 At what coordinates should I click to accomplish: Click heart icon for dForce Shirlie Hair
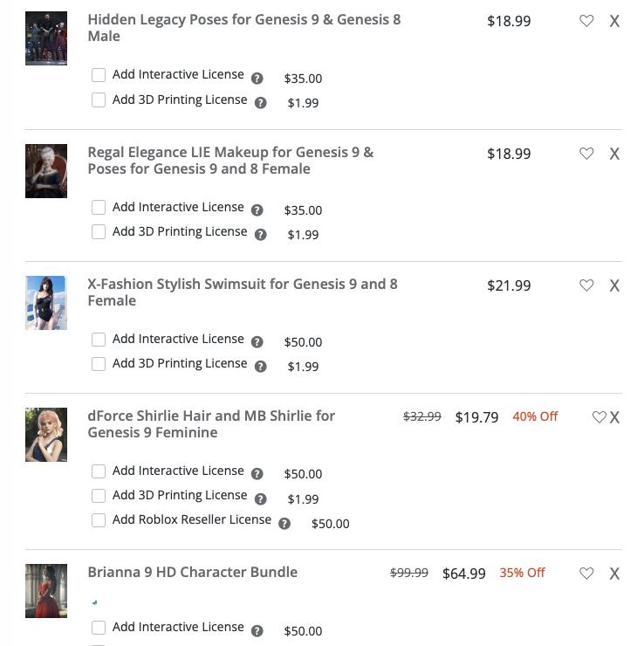coord(599,417)
